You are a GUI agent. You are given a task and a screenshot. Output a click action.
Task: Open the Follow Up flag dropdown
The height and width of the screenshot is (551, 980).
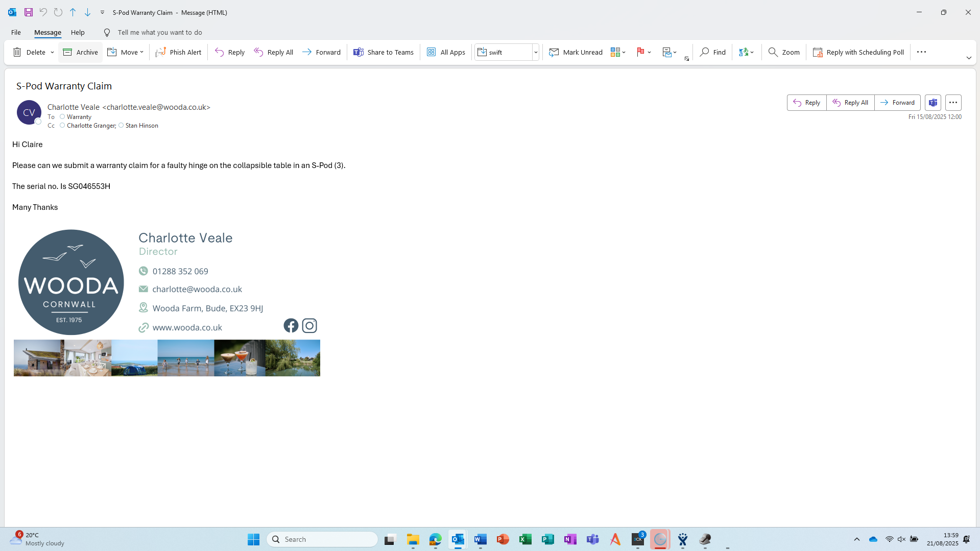pyautogui.click(x=643, y=52)
